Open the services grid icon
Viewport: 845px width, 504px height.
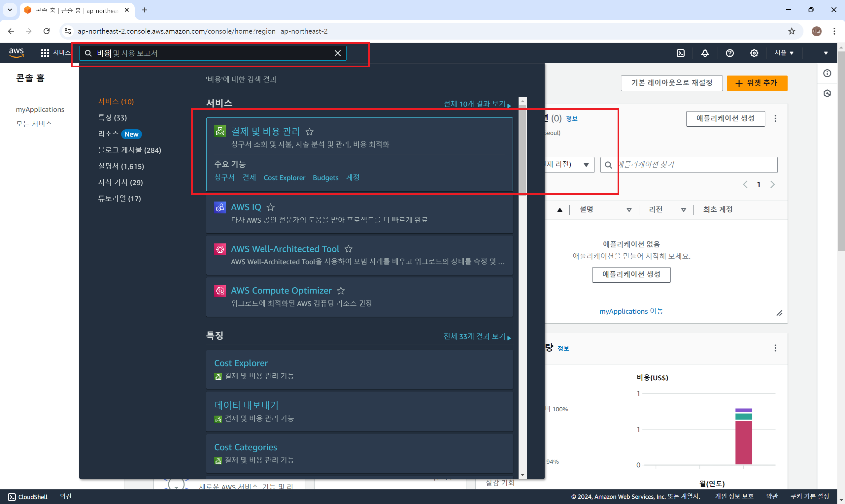pyautogui.click(x=45, y=53)
